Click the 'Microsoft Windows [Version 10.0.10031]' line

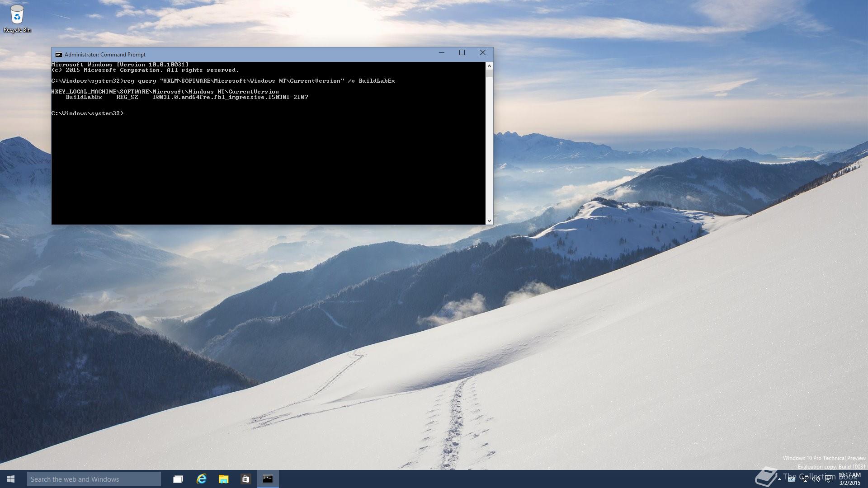coord(120,65)
